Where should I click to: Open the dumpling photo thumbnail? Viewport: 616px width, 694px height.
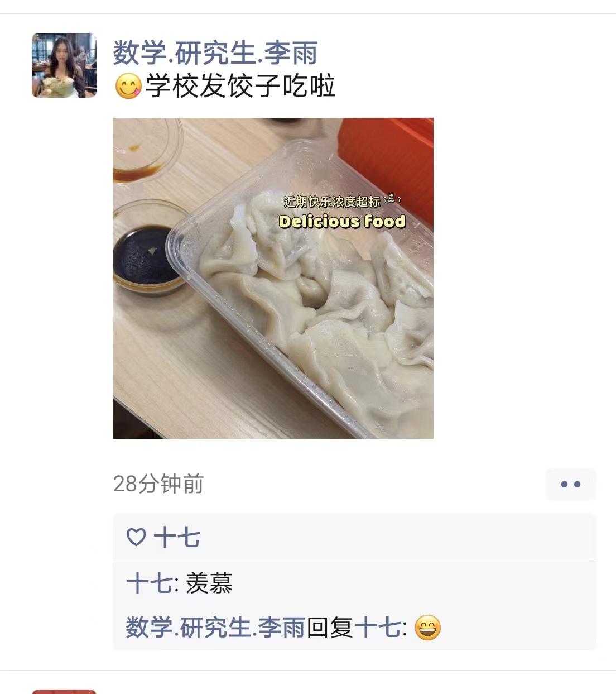point(273,278)
